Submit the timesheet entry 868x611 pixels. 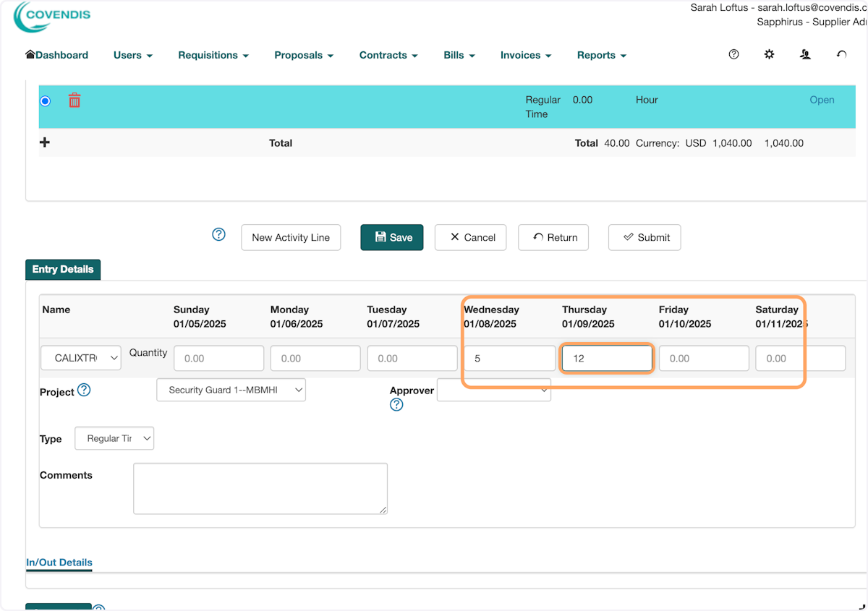(644, 237)
